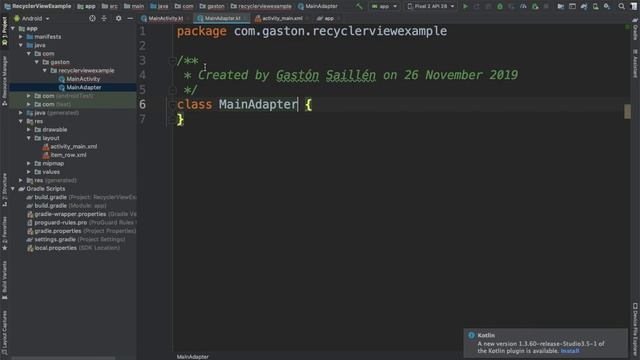Open Project panel gear settings
The height and width of the screenshot is (360, 640).
tap(118, 18)
